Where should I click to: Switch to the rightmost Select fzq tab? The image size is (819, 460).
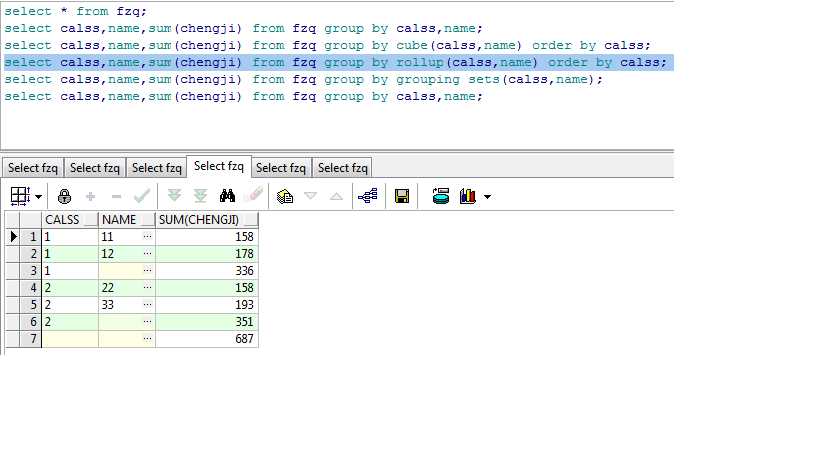point(343,168)
